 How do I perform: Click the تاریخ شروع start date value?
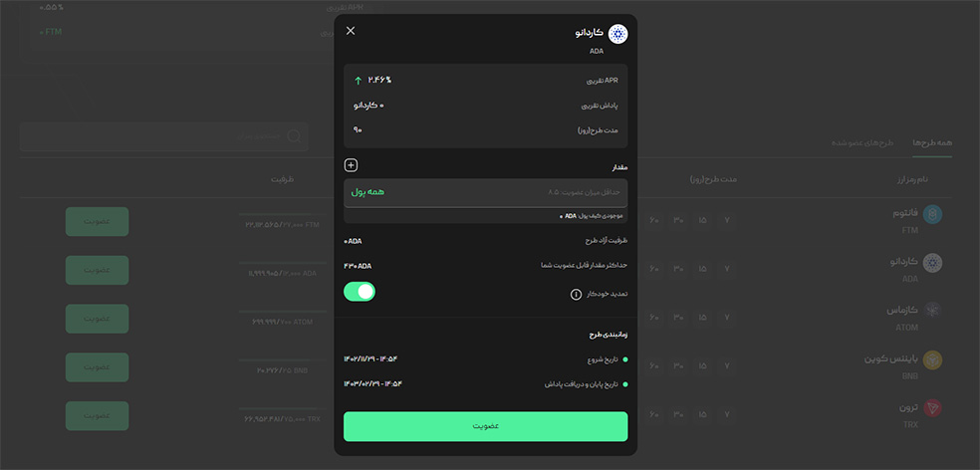pos(370,358)
